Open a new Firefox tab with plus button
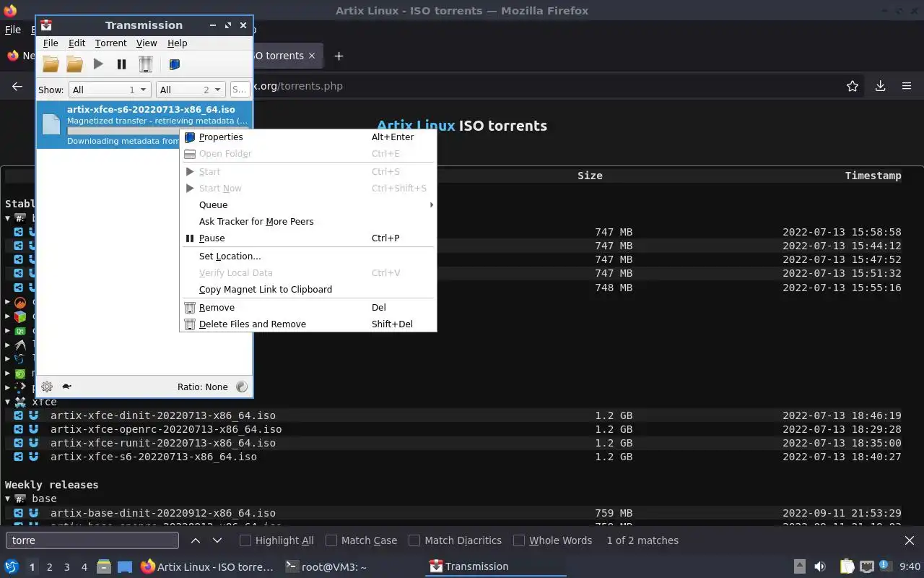 pyautogui.click(x=339, y=56)
